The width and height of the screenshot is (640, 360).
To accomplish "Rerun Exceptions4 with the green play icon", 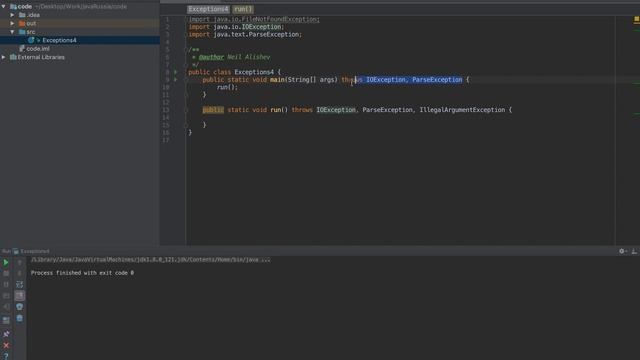I will tap(6, 262).
